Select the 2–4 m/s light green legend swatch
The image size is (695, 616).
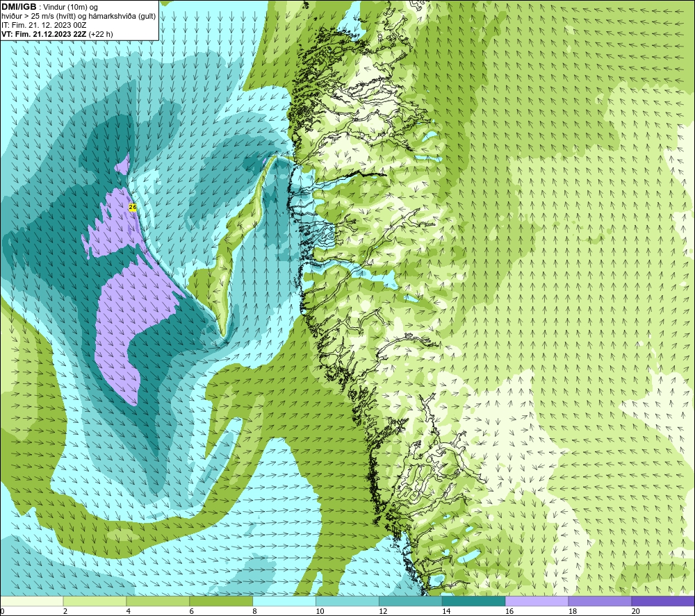95,601
